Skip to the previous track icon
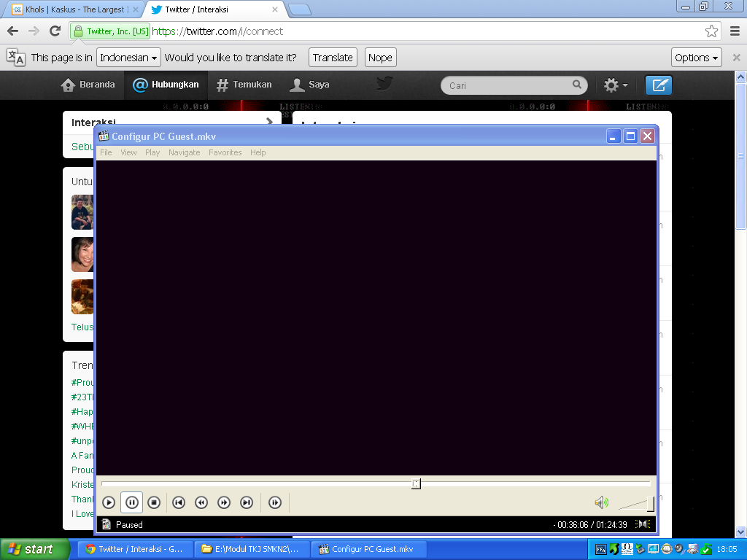Image resolution: width=747 pixels, height=560 pixels. [x=179, y=502]
